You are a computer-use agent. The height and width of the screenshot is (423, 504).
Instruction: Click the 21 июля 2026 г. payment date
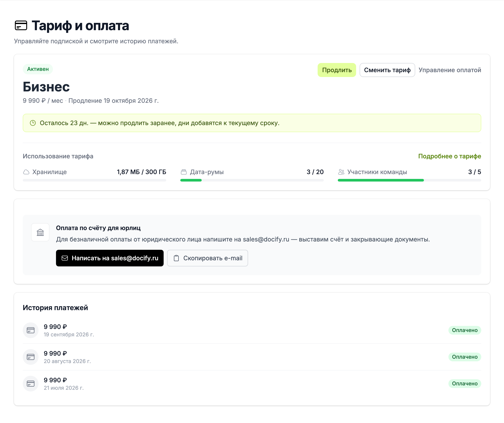(64, 388)
